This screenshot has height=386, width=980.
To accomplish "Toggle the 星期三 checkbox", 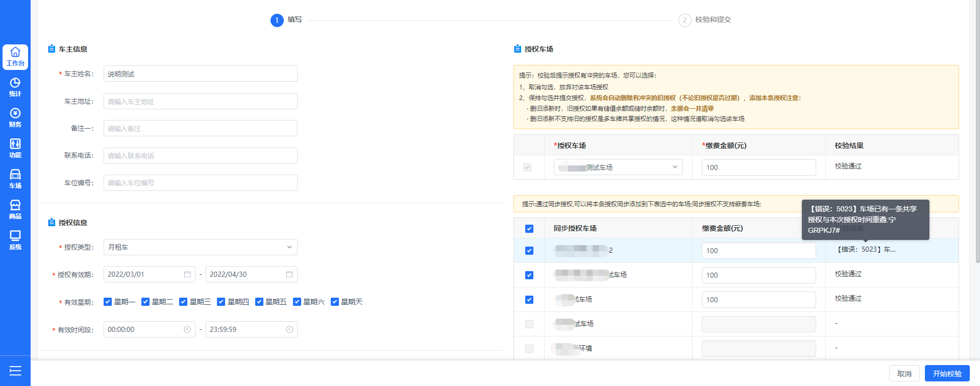I will coord(183,302).
